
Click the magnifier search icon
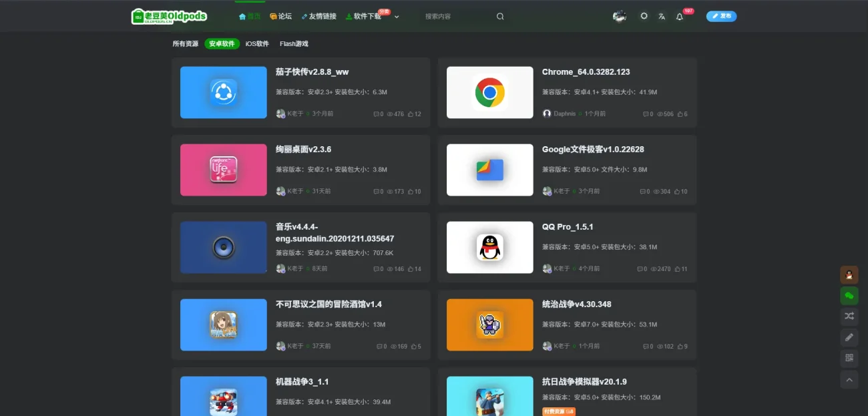pyautogui.click(x=500, y=16)
